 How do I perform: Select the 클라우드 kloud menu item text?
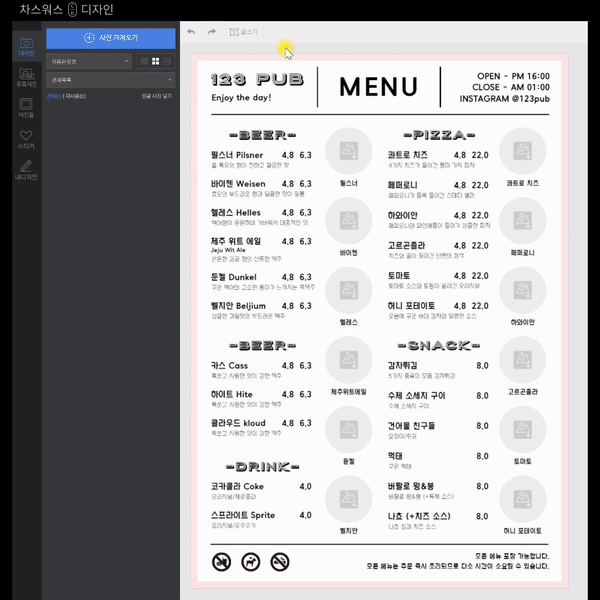click(x=238, y=423)
